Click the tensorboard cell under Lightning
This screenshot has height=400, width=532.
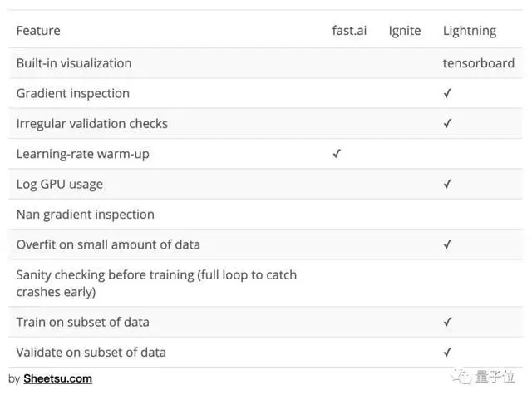point(478,63)
